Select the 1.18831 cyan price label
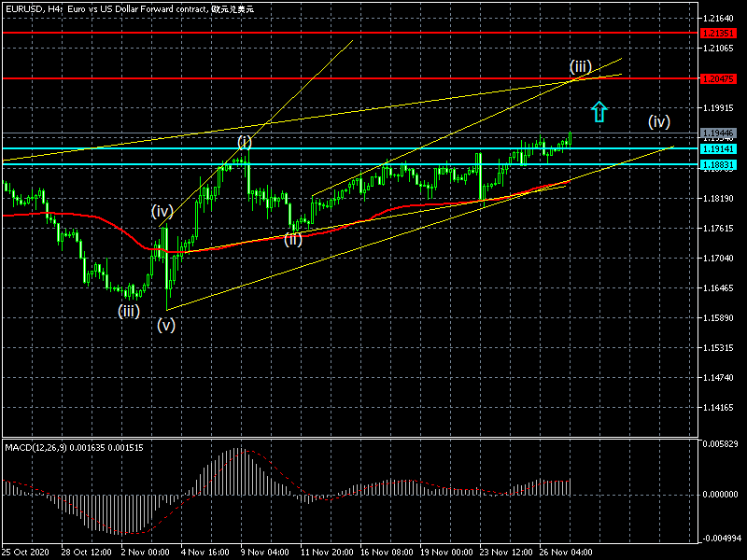This screenshot has width=747, height=560. tap(718, 164)
